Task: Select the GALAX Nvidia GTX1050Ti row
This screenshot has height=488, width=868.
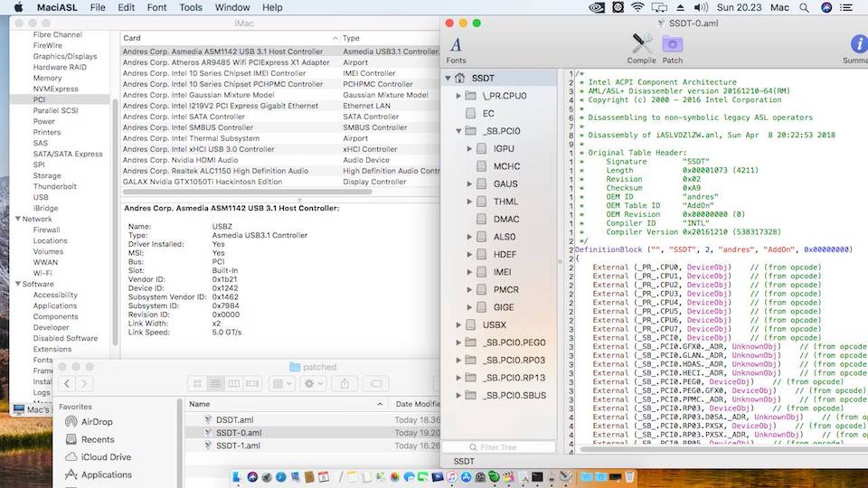Action: coord(280,182)
